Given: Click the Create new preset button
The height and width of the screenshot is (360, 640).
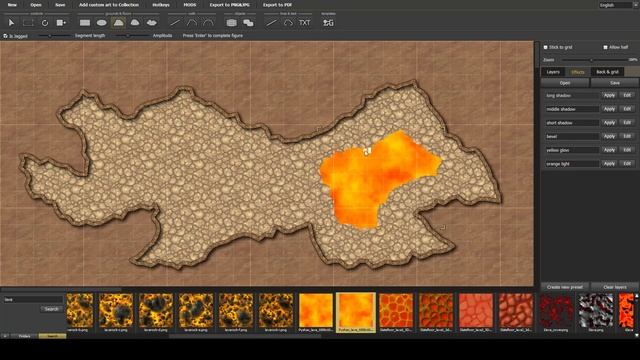Looking at the screenshot, I should pos(565,287).
